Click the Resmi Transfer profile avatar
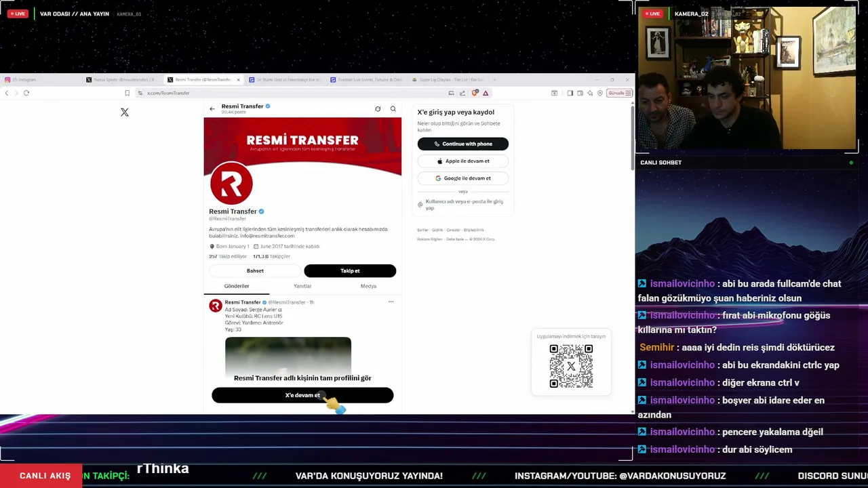868x488 pixels. click(231, 183)
